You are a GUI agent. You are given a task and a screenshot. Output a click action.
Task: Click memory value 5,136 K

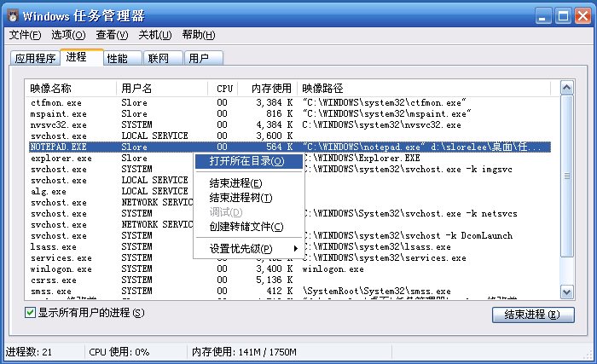coord(274,280)
